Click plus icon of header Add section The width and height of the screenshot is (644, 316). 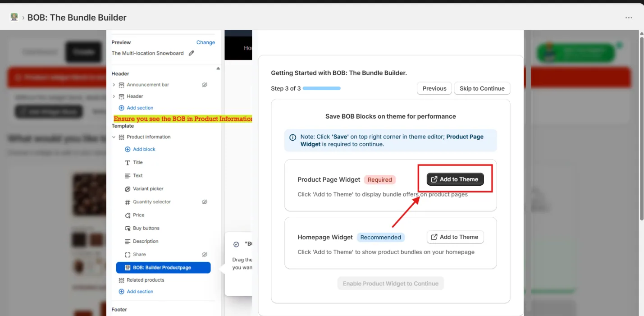[121, 108]
